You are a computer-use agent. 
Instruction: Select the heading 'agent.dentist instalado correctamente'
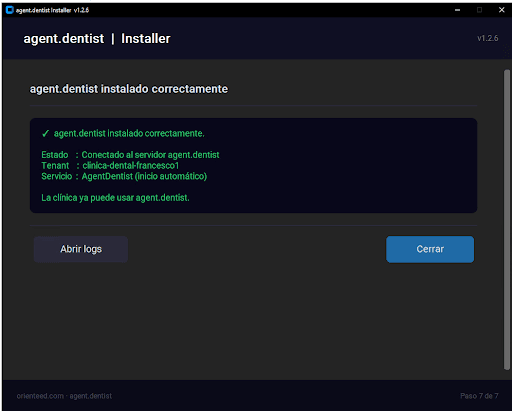(129, 89)
